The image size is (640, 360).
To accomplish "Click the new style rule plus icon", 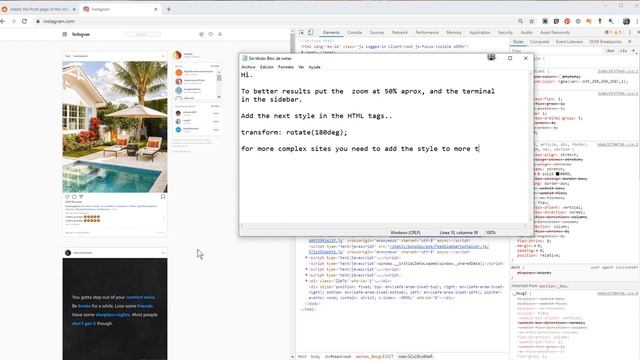I will (633, 51).
